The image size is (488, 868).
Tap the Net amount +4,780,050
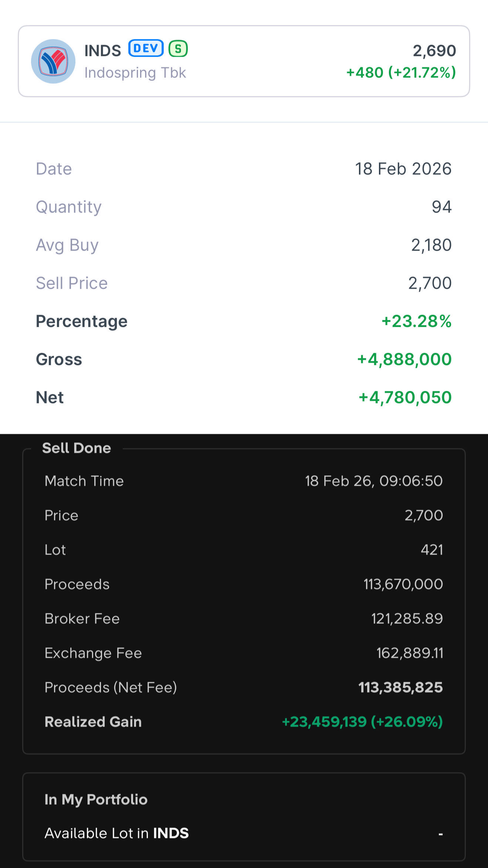[x=405, y=397]
